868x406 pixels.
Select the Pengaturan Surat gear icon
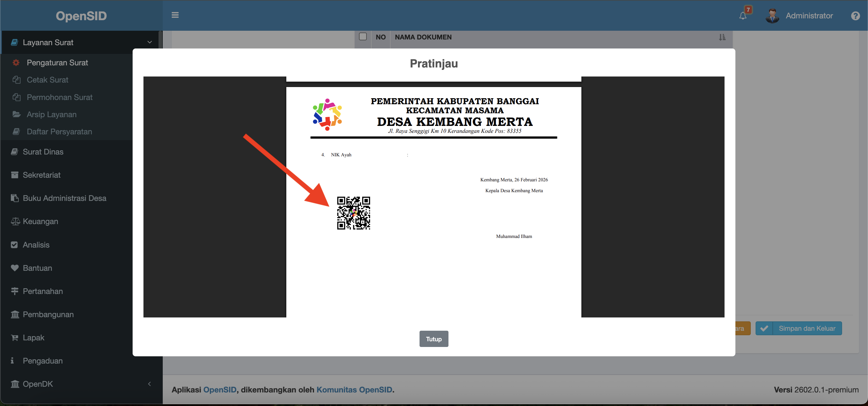pyautogui.click(x=16, y=63)
